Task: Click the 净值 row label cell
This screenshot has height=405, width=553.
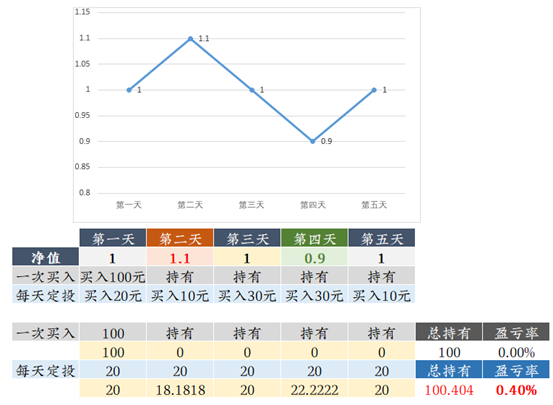Action: pyautogui.click(x=45, y=257)
